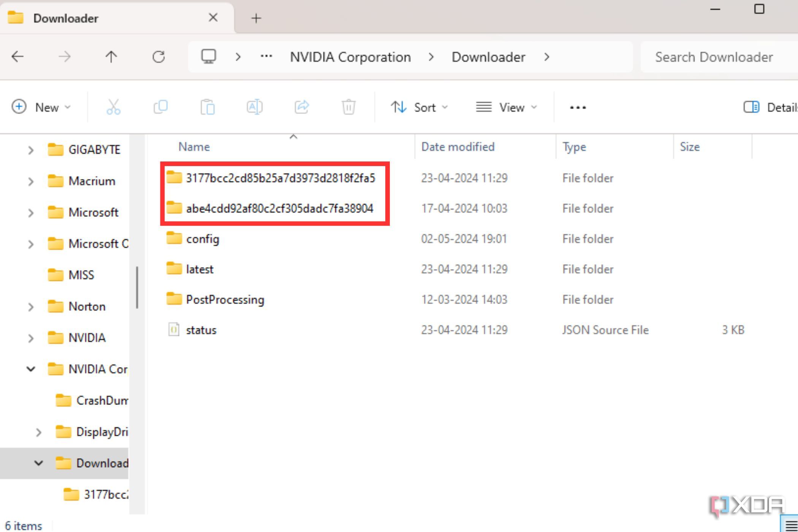This screenshot has height=532, width=798.
Task: Open the View dropdown
Action: pyautogui.click(x=507, y=107)
